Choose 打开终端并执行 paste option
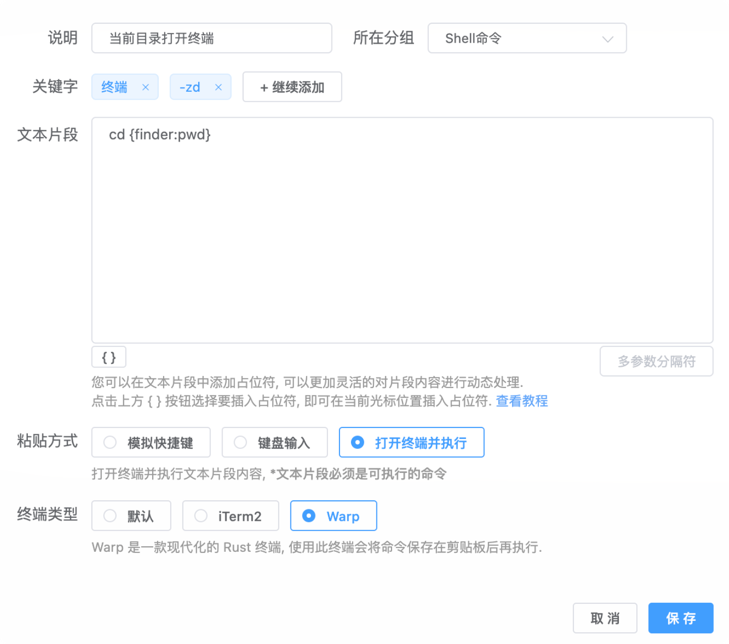 [x=411, y=442]
